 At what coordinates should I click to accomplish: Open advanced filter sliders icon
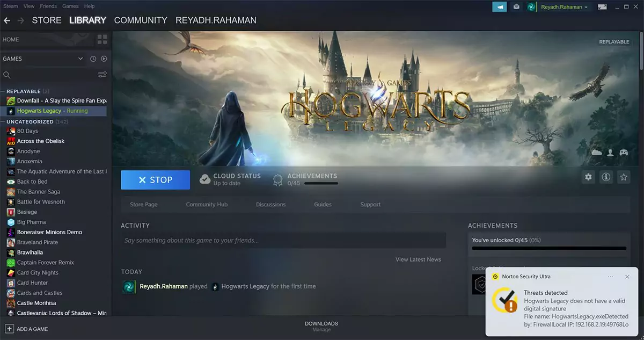[103, 75]
